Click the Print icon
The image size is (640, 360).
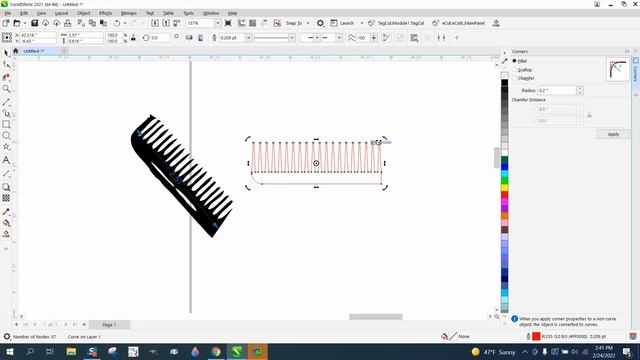[68, 23]
